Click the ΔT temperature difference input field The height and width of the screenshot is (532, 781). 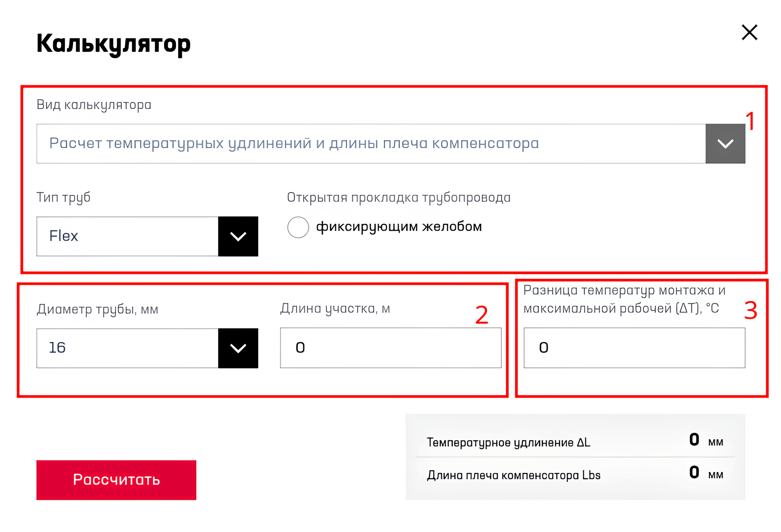tap(634, 348)
